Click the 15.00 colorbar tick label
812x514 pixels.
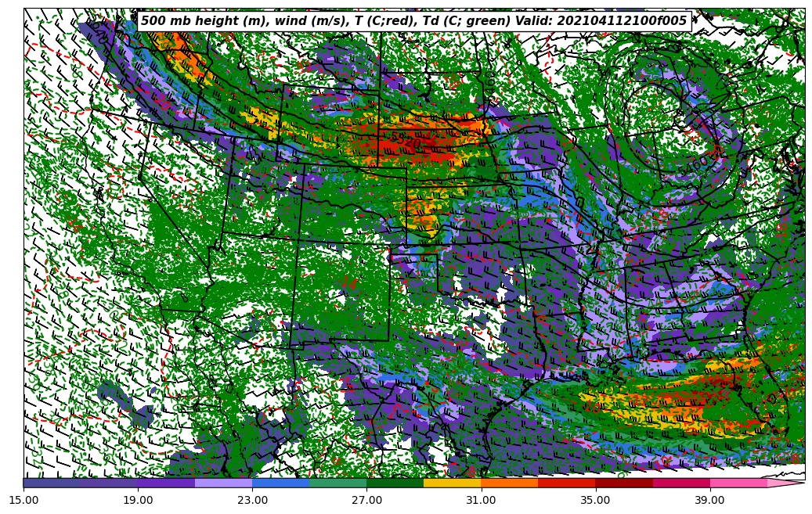pos(23,499)
